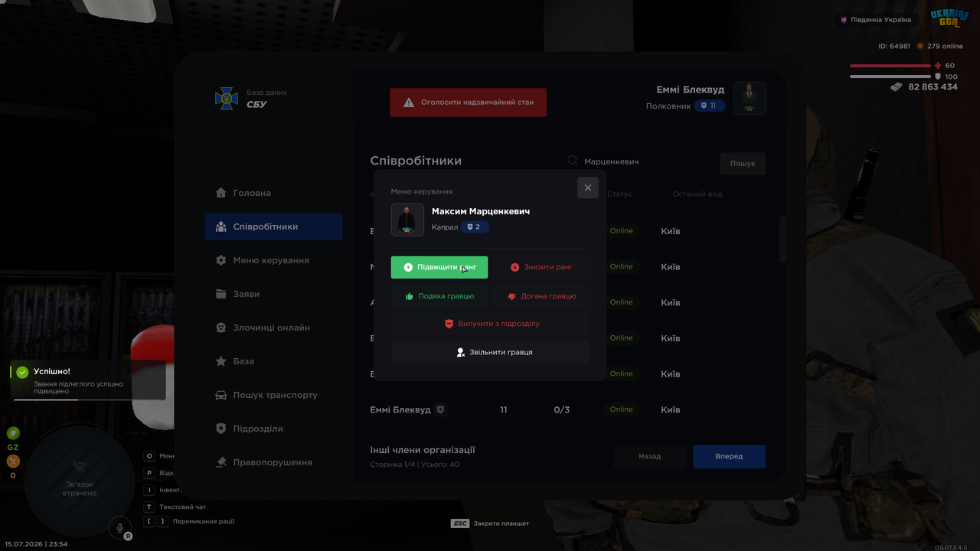The height and width of the screenshot is (551, 980).
Task: Click the green check icon in Успішно notification
Action: point(22,372)
